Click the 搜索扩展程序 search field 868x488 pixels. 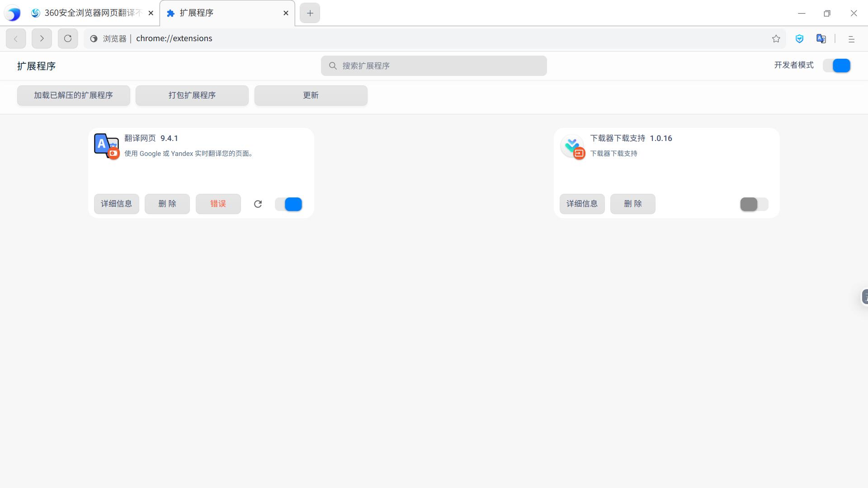point(434,66)
